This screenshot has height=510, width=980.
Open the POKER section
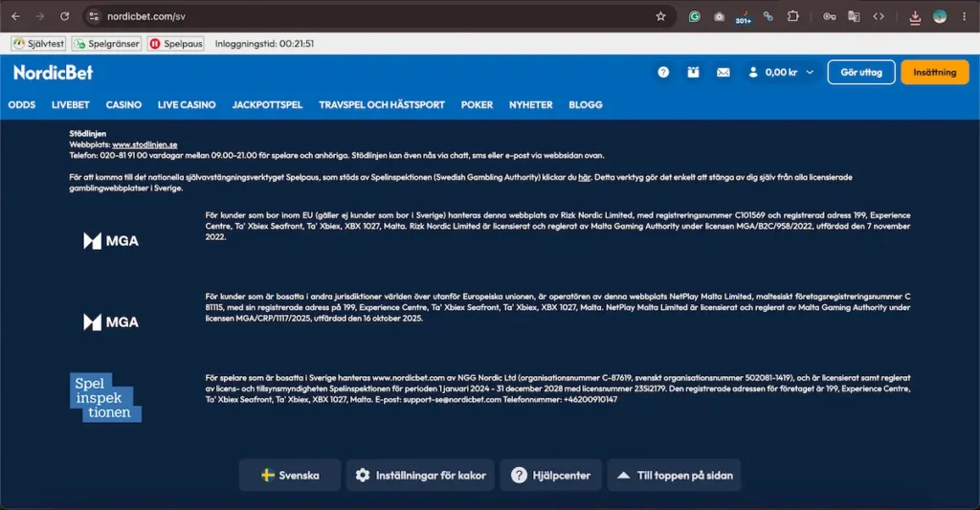[477, 105]
